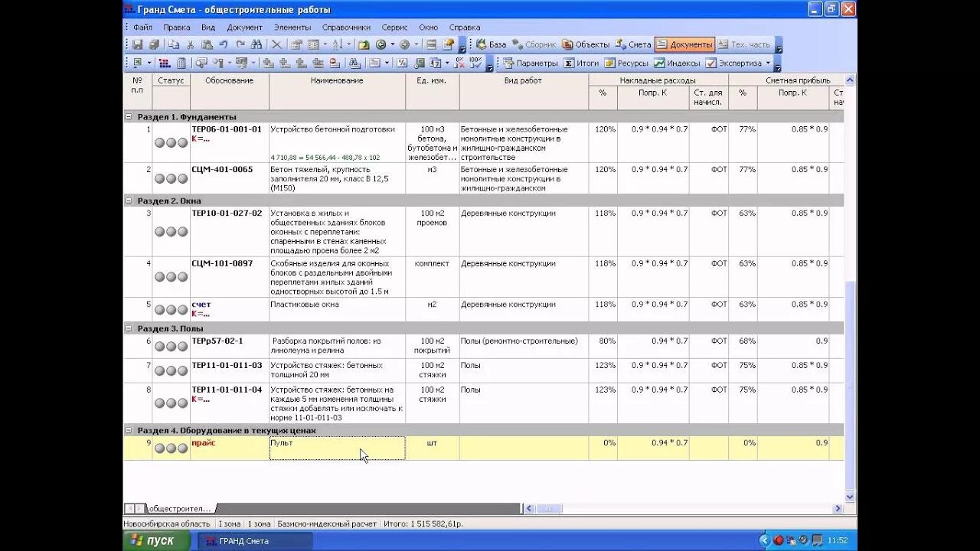Click the Save All icon

[x=154, y=44]
